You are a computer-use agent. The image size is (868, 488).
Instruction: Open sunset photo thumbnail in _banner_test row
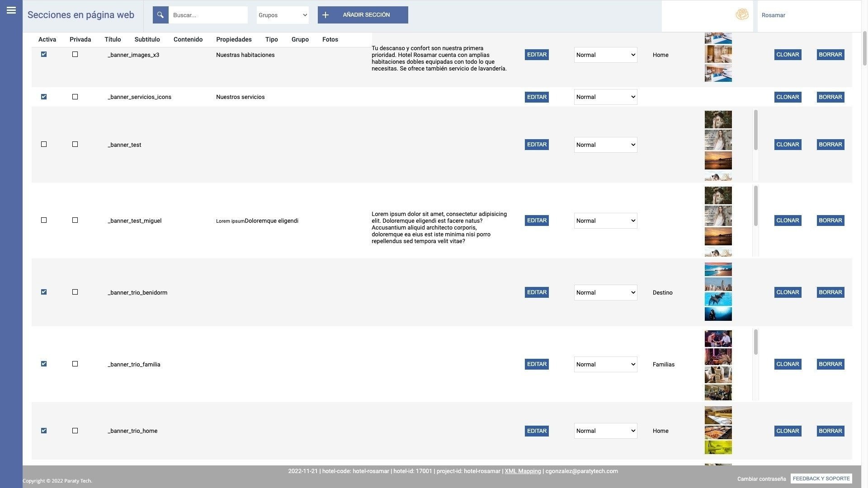click(x=718, y=161)
